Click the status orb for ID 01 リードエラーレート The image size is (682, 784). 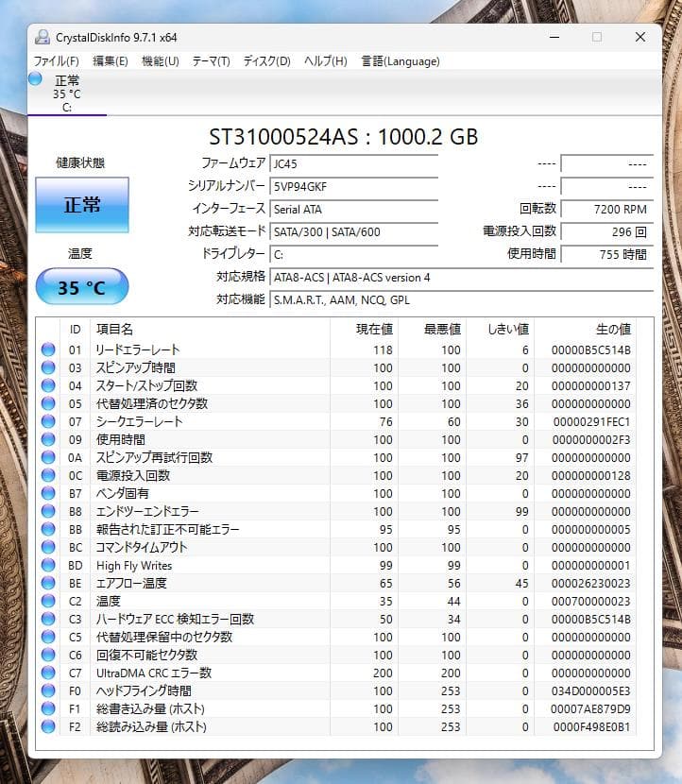pos(48,349)
